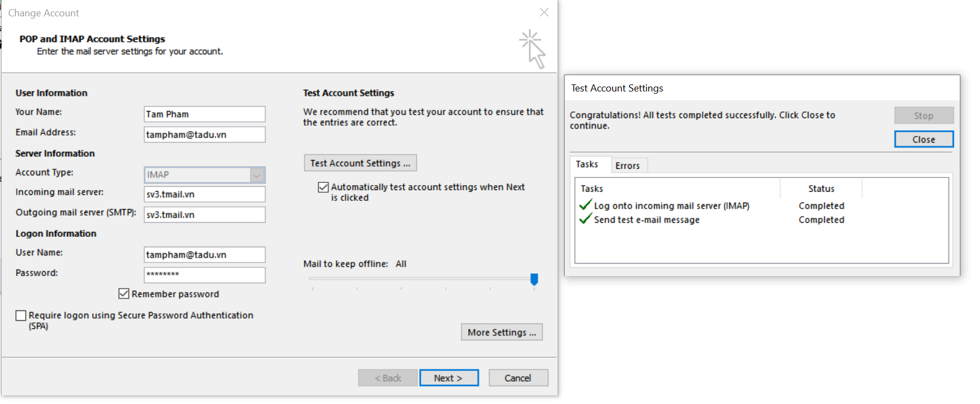Screen dimensions: 980x404
Task: Open More Settings
Action: pos(501,332)
